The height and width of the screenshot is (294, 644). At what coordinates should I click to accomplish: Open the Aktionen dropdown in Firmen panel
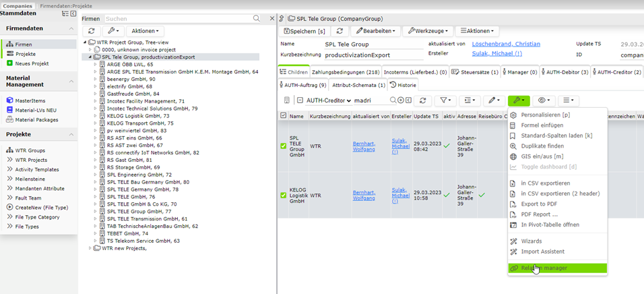click(x=145, y=31)
